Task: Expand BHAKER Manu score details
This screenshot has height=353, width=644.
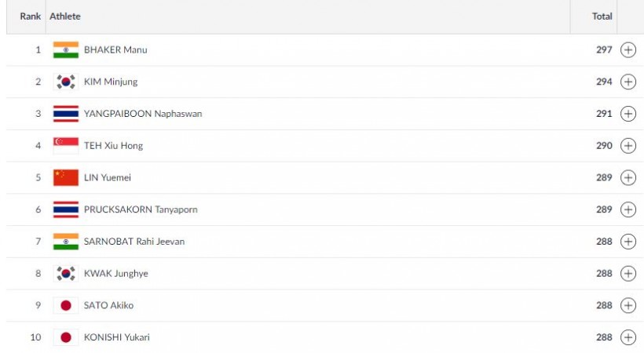Action: coord(628,49)
